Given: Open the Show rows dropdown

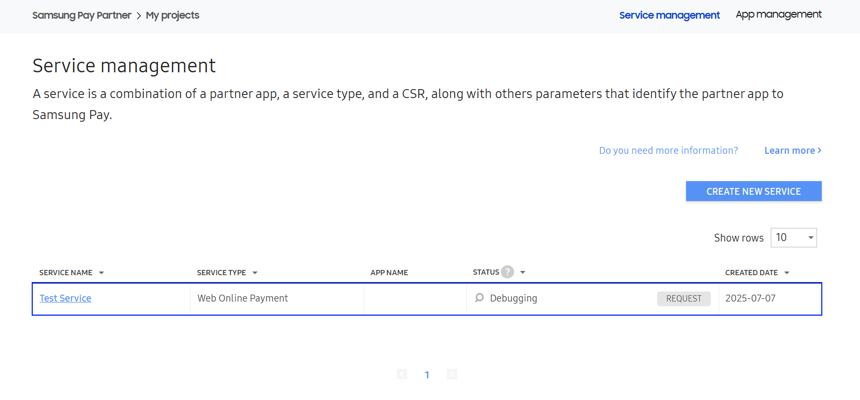Looking at the screenshot, I should pyautogui.click(x=794, y=238).
